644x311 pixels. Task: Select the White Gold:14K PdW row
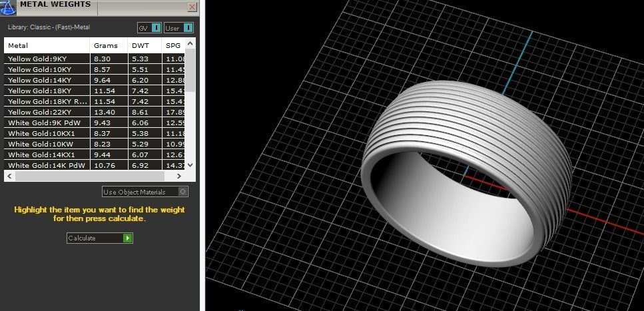[x=95, y=165]
